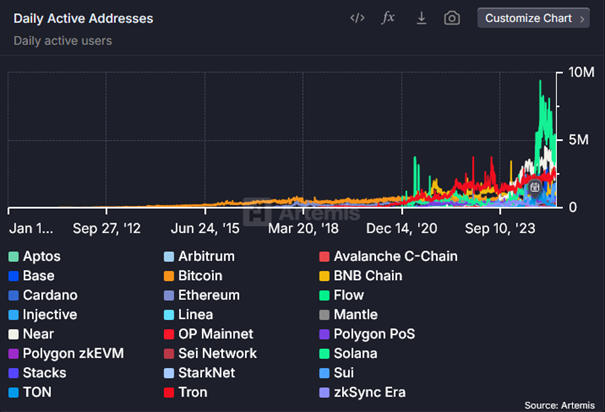Select the OP Mainnet legend label
605x412 pixels.
click(216, 334)
